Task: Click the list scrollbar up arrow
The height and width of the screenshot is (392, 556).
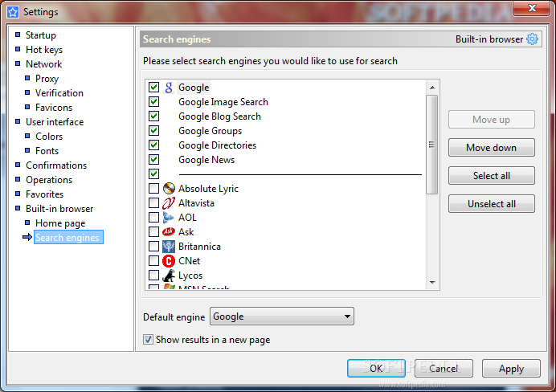Action: click(432, 88)
